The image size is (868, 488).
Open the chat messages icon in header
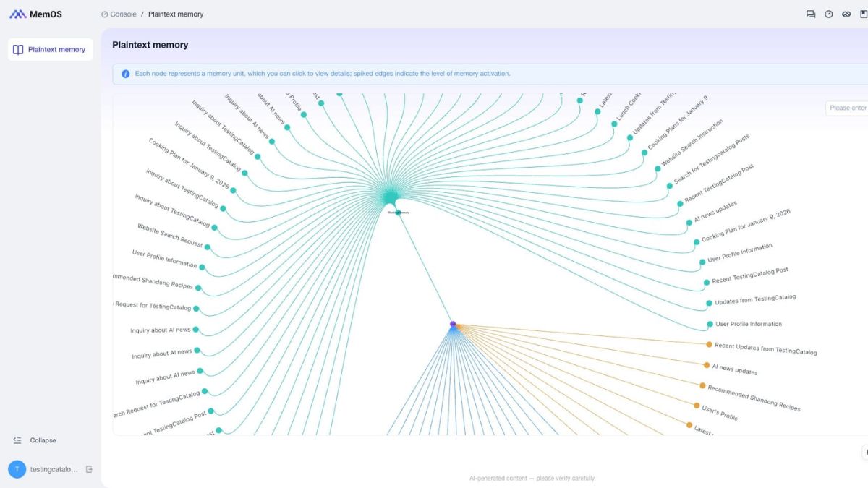click(811, 14)
